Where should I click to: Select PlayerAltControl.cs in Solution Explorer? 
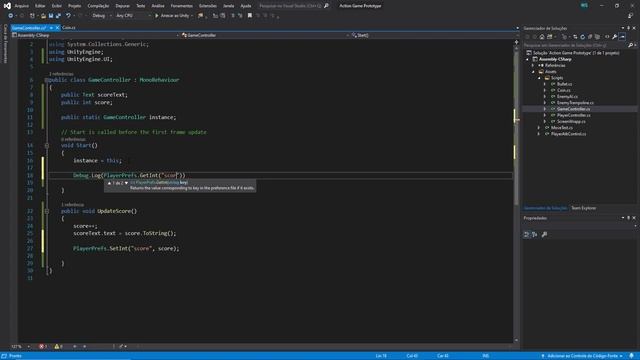coord(568,134)
